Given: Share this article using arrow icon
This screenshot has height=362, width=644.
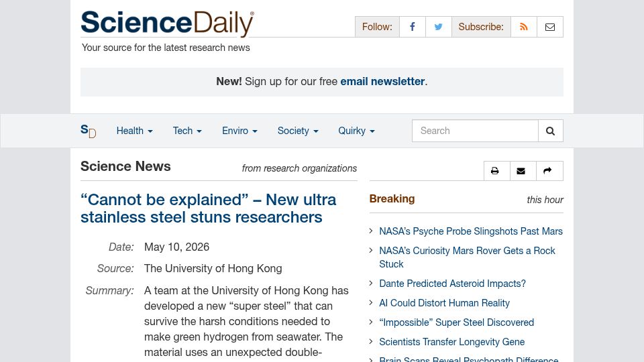Looking at the screenshot, I should pyautogui.click(x=549, y=171).
